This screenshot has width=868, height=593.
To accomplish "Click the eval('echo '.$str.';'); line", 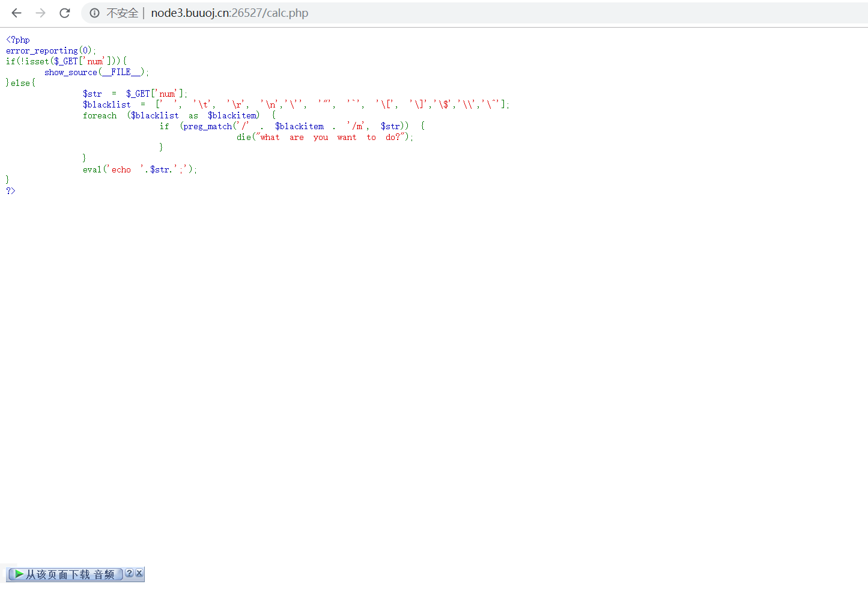I will coord(140,169).
